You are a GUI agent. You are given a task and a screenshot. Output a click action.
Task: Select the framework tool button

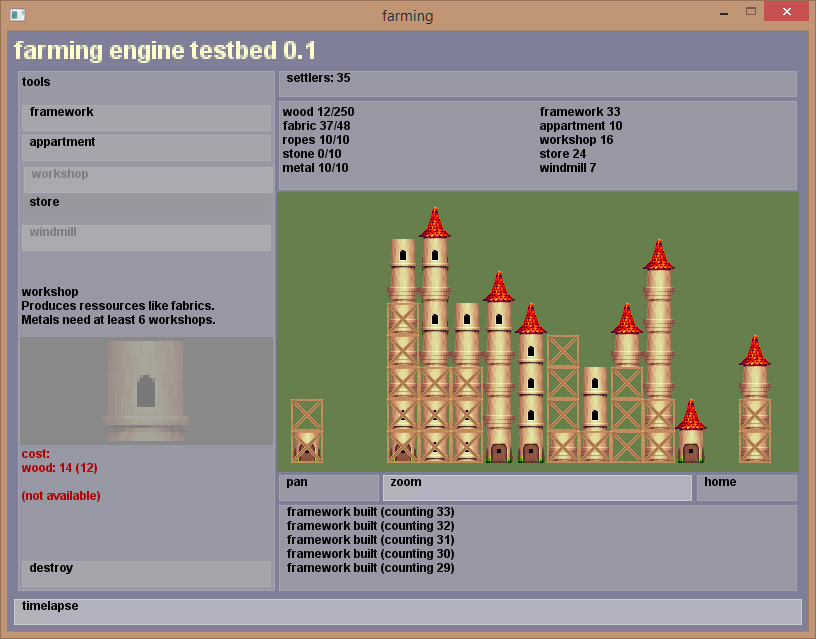[x=146, y=117]
